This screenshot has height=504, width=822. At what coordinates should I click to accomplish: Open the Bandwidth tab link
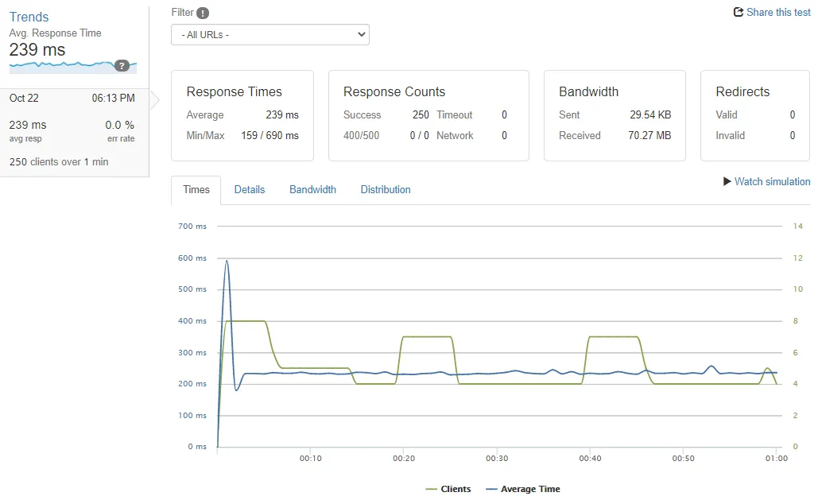click(312, 189)
